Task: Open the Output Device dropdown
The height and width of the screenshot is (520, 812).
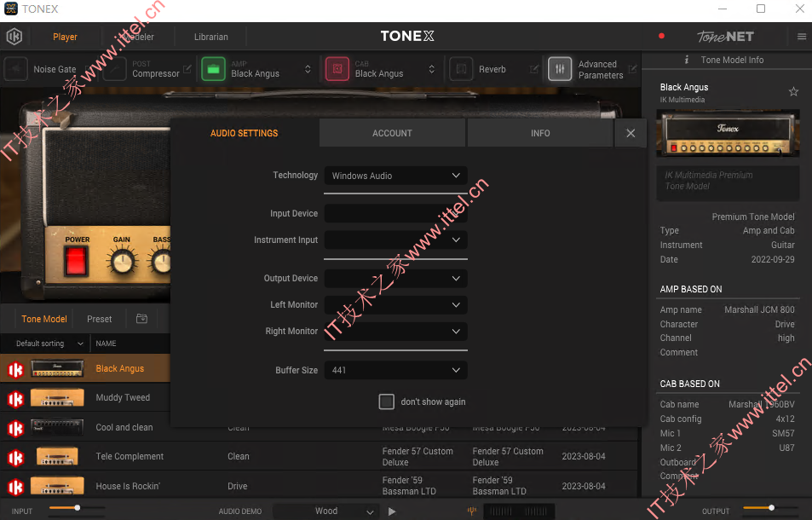Action: (395, 278)
